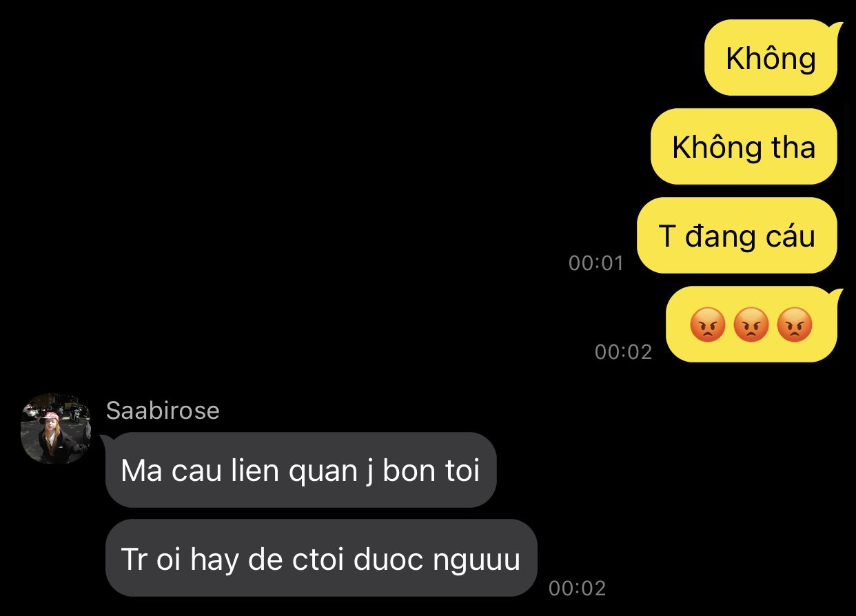Select the yellow 'Không' message bubble
This screenshot has height=616, width=856.
tap(771, 58)
